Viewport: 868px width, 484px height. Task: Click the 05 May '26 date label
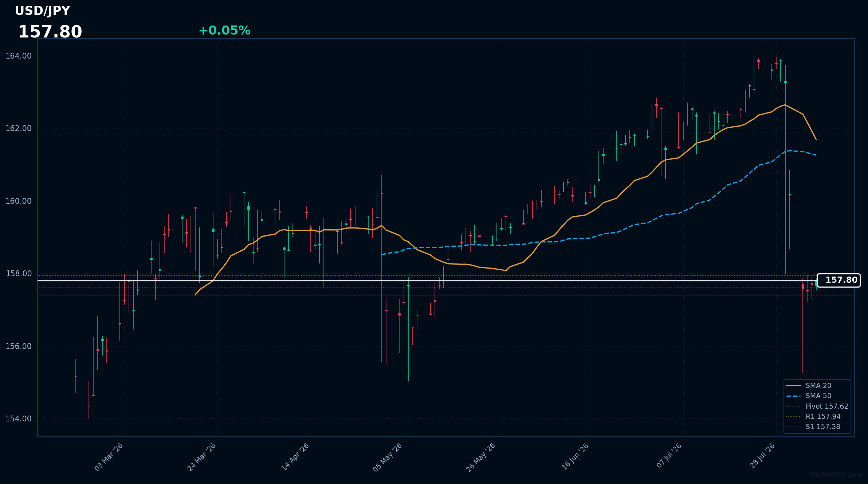coord(388,457)
